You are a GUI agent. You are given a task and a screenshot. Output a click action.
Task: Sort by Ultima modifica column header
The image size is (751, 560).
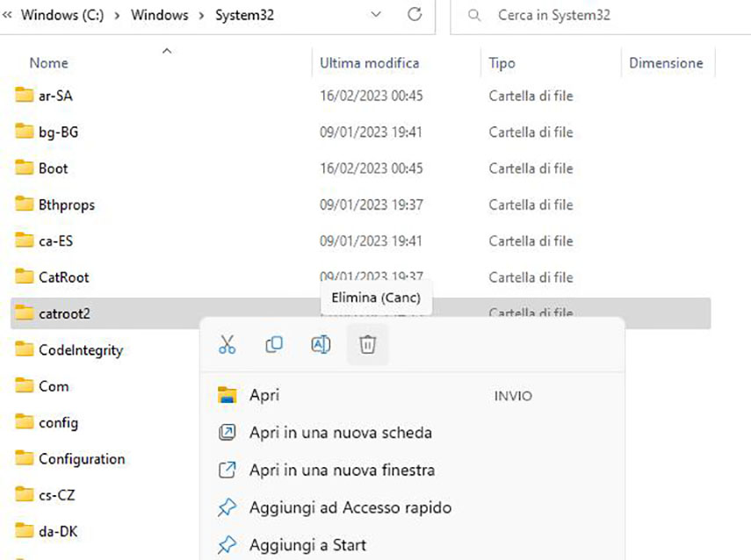pyautogui.click(x=370, y=63)
